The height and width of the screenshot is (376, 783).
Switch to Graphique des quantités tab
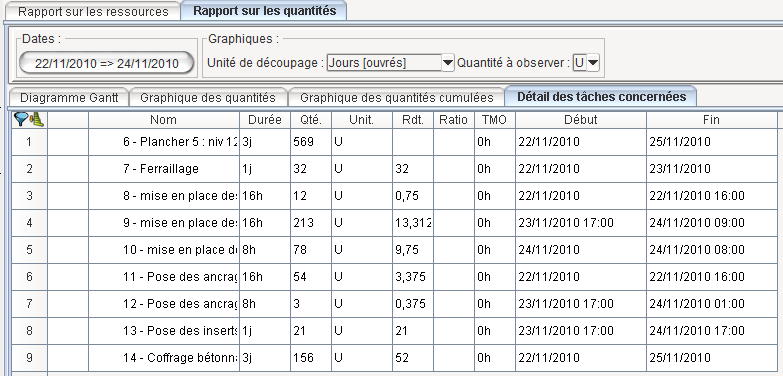pyautogui.click(x=208, y=97)
